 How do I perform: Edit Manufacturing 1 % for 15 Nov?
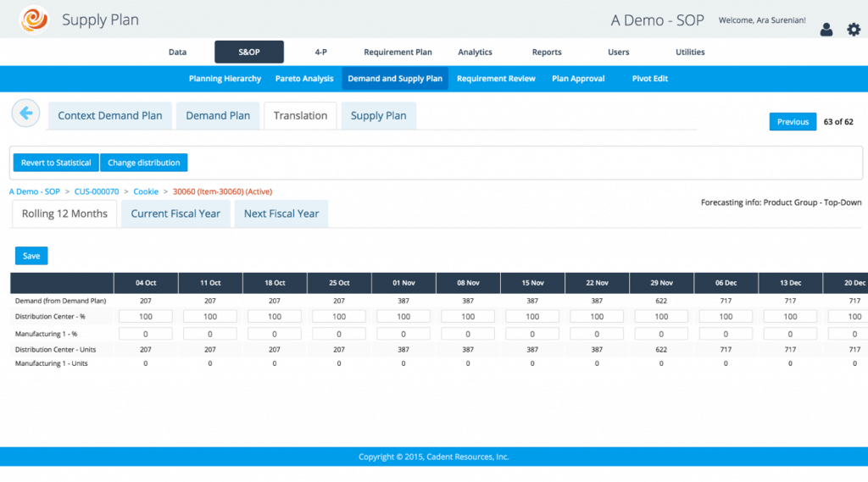[x=532, y=334]
